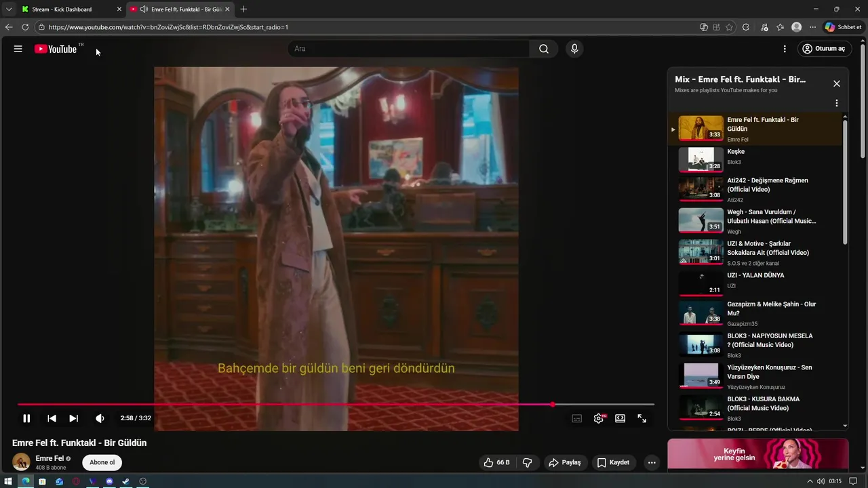Viewport: 868px width, 488px height.
Task: Play UZI - YALAN DÜNYA
Action: pyautogui.click(x=755, y=283)
